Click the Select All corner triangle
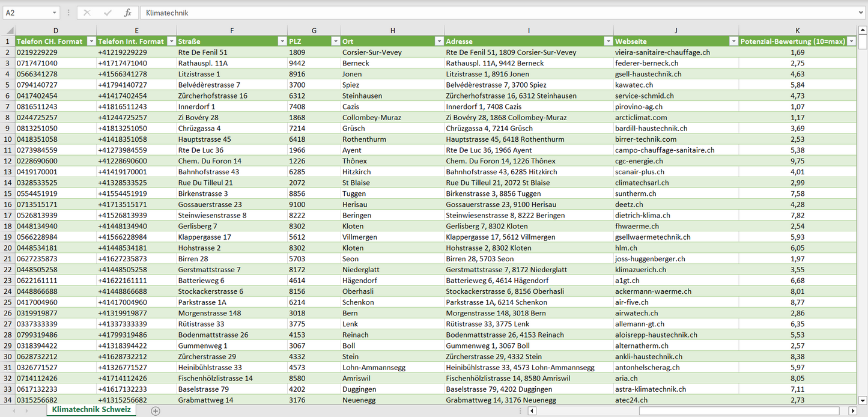 (x=8, y=31)
